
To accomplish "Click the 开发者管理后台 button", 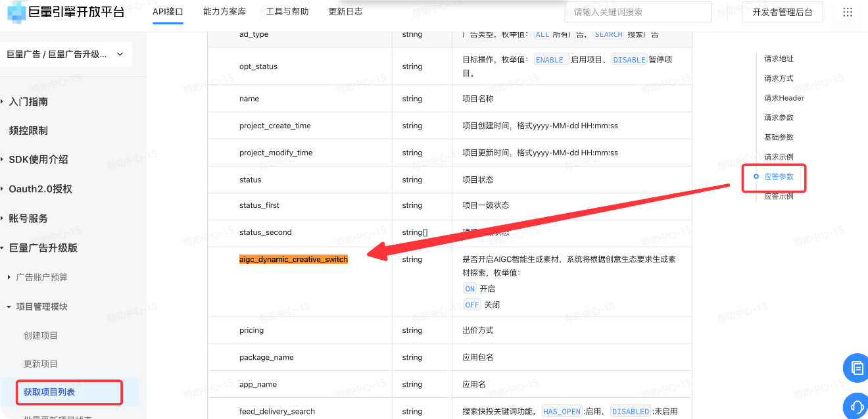I will pyautogui.click(x=783, y=12).
